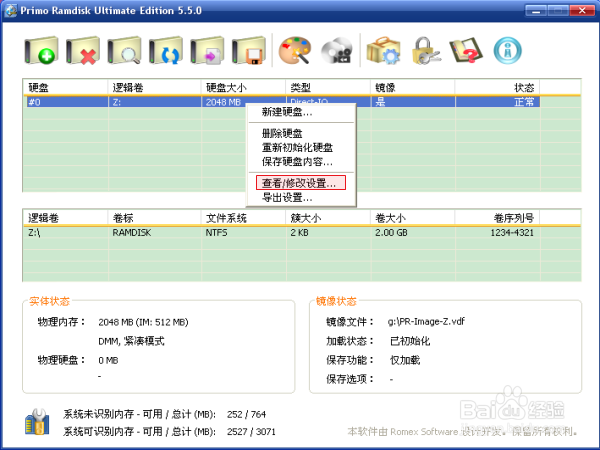The height and width of the screenshot is (450, 600).
Task: Click the 已初始化 load status value
Action: [x=410, y=341]
